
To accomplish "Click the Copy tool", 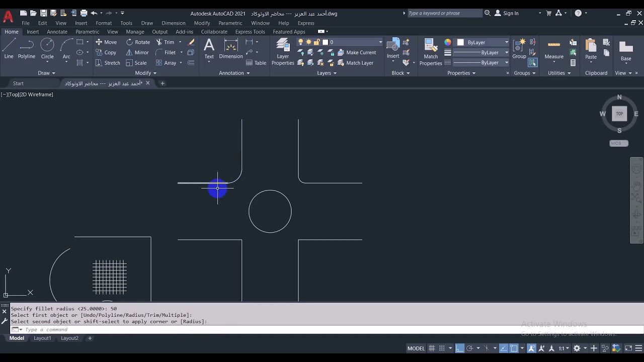I will (106, 52).
